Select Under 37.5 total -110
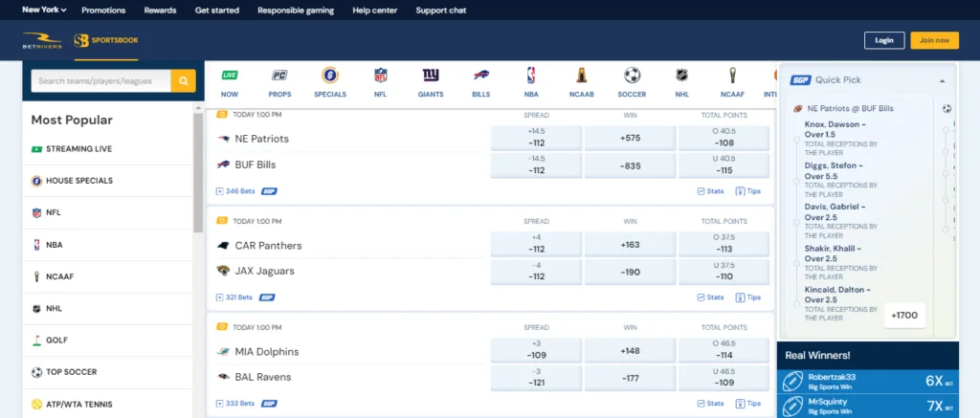980x418 pixels. pyautogui.click(x=724, y=272)
